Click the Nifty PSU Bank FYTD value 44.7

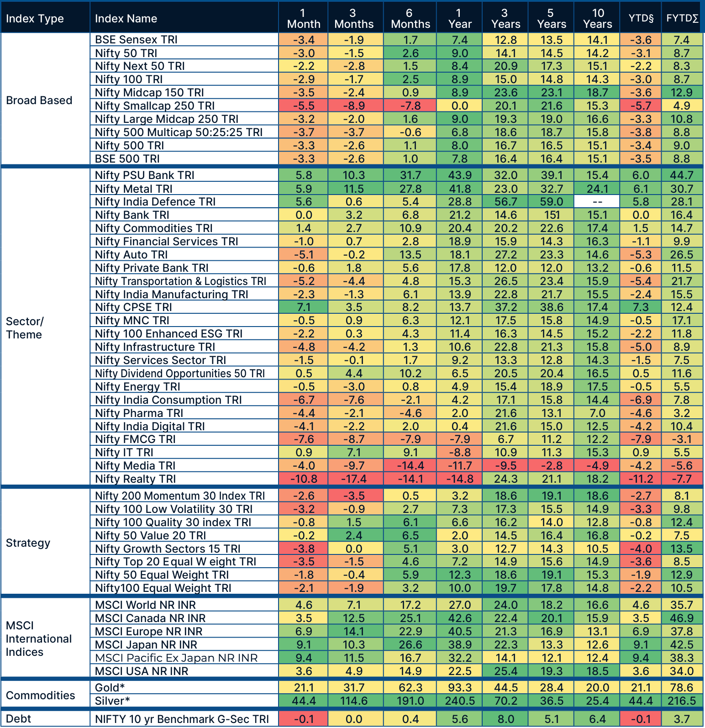click(682, 175)
